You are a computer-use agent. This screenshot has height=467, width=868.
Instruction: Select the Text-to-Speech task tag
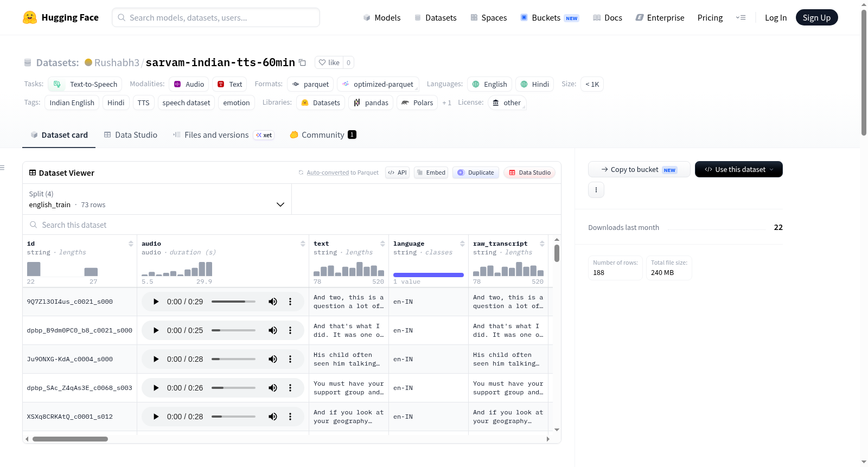pyautogui.click(x=85, y=84)
